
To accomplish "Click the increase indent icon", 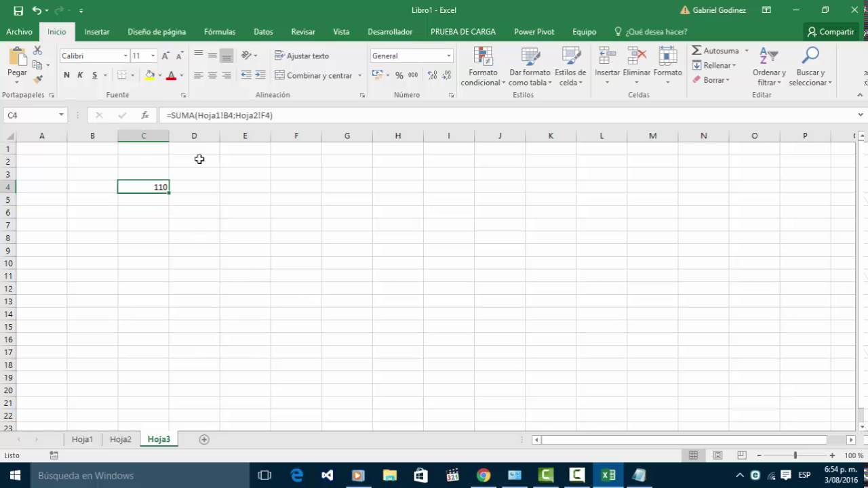I will [x=260, y=75].
